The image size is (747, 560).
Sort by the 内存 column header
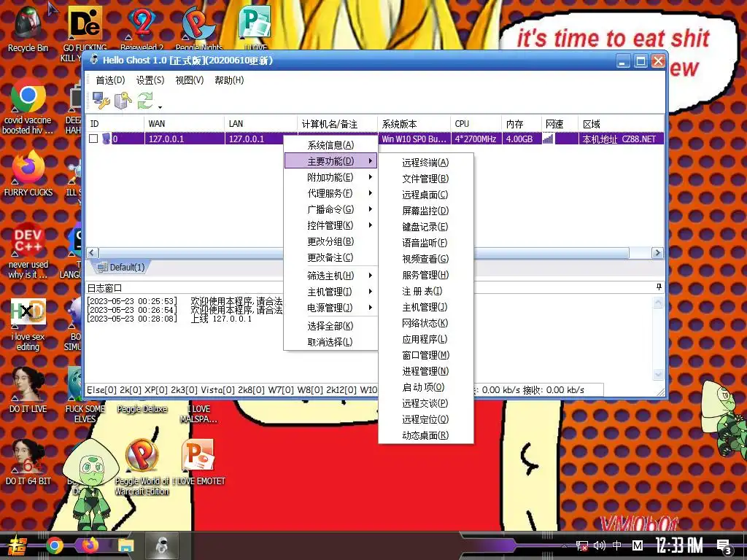[521, 124]
